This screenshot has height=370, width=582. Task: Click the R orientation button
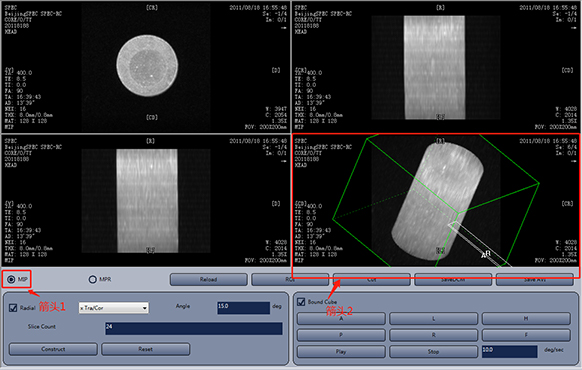click(x=434, y=335)
